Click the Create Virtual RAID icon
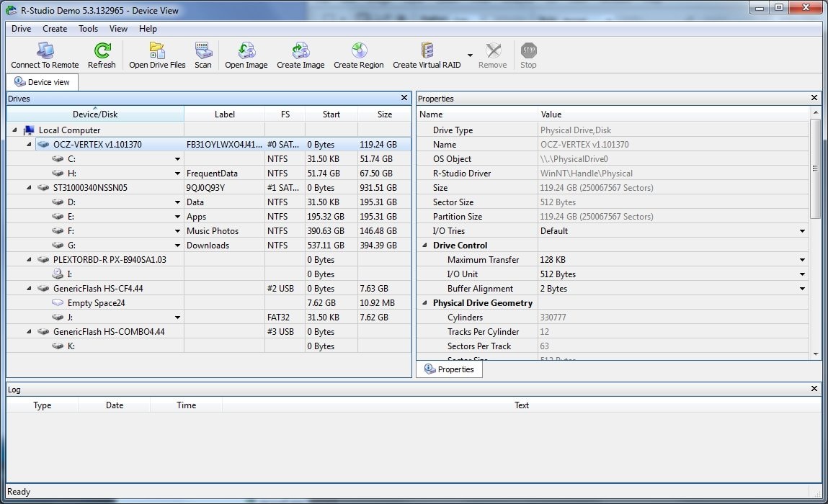Image resolution: width=828 pixels, height=504 pixels. pos(427,50)
